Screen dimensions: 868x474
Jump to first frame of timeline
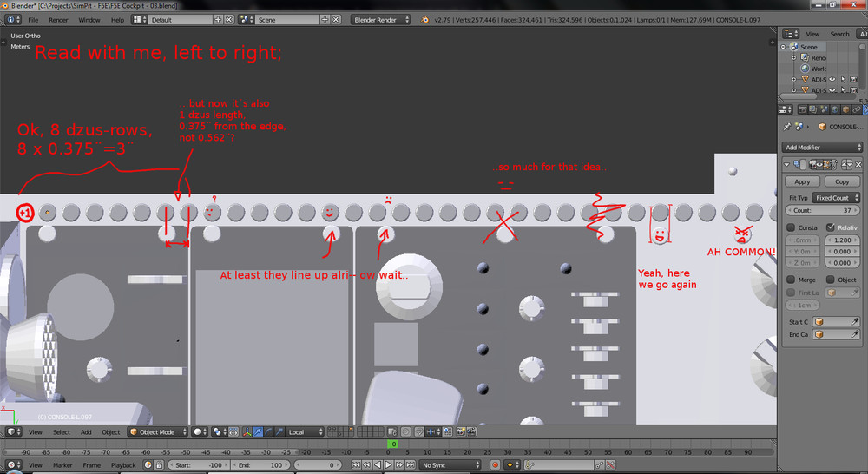356,465
